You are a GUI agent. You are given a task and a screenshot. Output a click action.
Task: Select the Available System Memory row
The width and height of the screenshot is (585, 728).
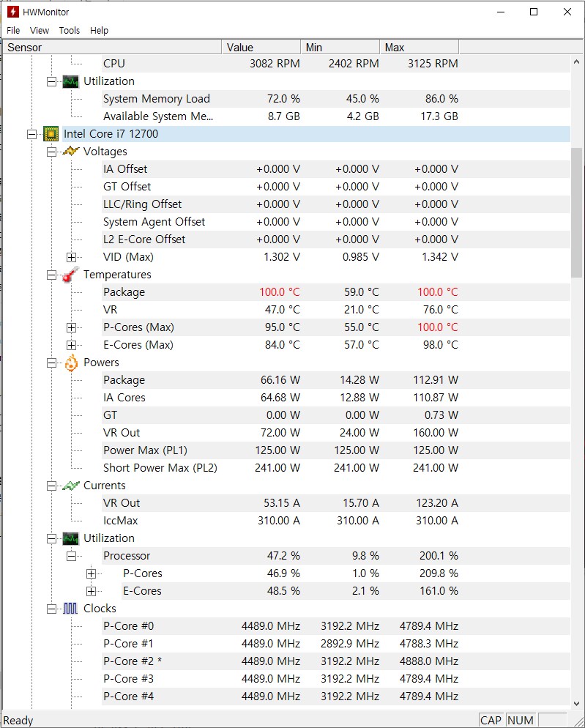[336, 116]
